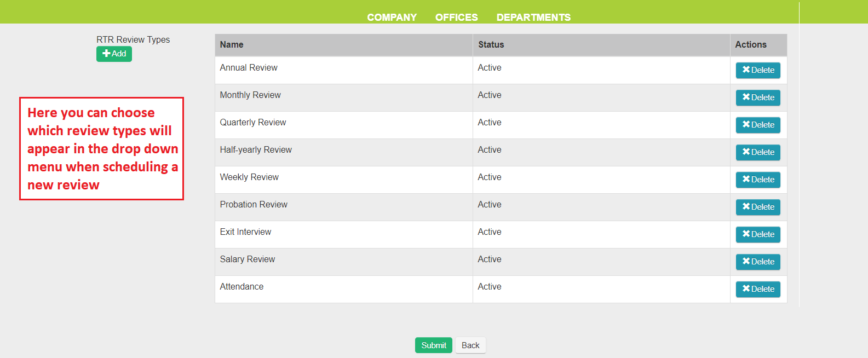868x358 pixels.
Task: Select the Annual Review name cell
Action: [x=249, y=68]
